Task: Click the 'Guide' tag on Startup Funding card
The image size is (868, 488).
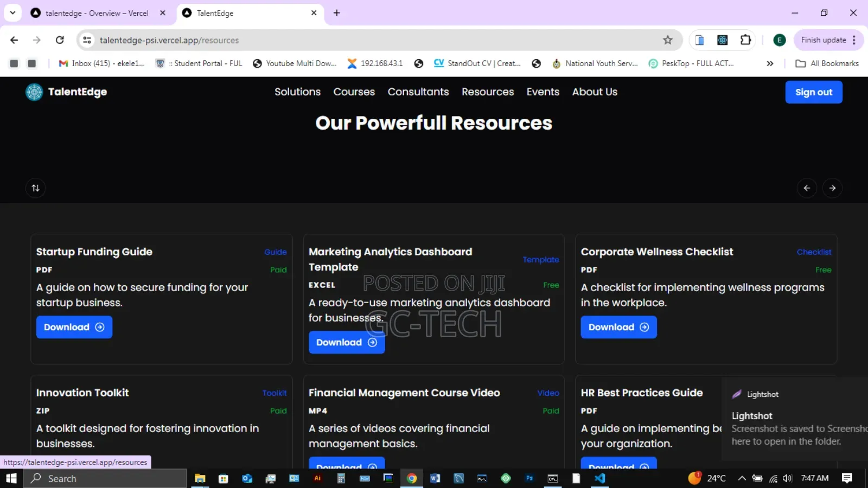Action: (276, 252)
